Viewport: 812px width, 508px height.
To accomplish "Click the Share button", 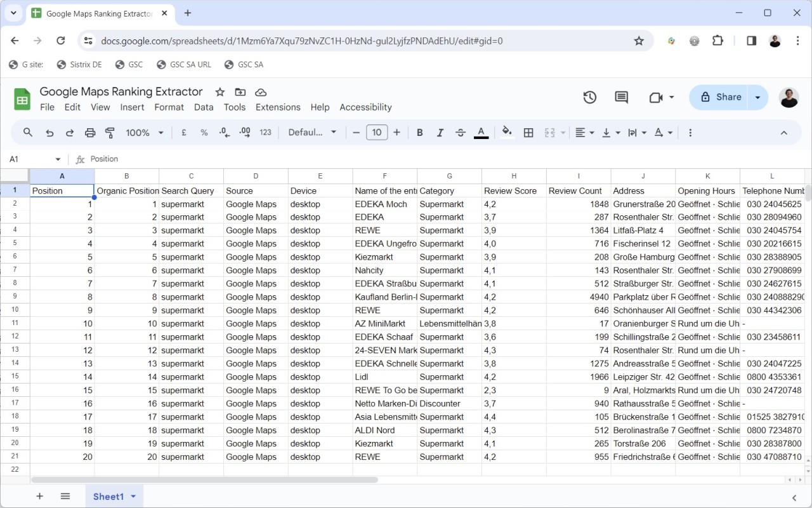I will click(x=722, y=97).
